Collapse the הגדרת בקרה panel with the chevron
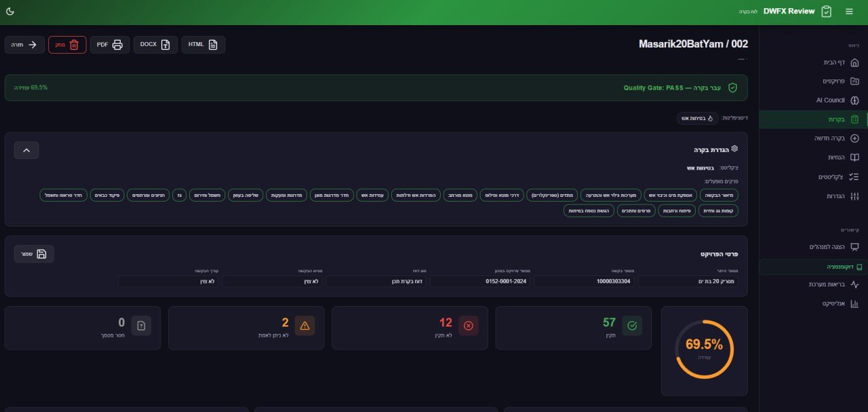The height and width of the screenshot is (412, 868). [x=26, y=150]
